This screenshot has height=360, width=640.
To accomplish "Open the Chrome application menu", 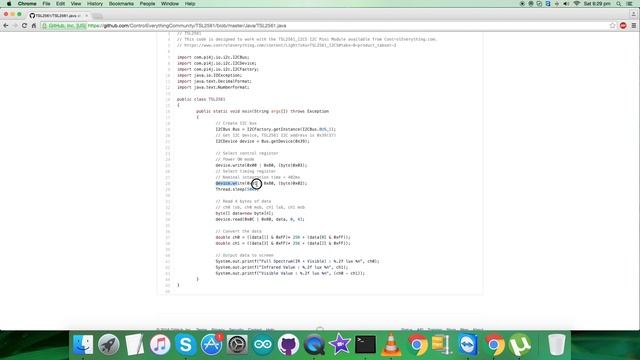I will (27, 4).
